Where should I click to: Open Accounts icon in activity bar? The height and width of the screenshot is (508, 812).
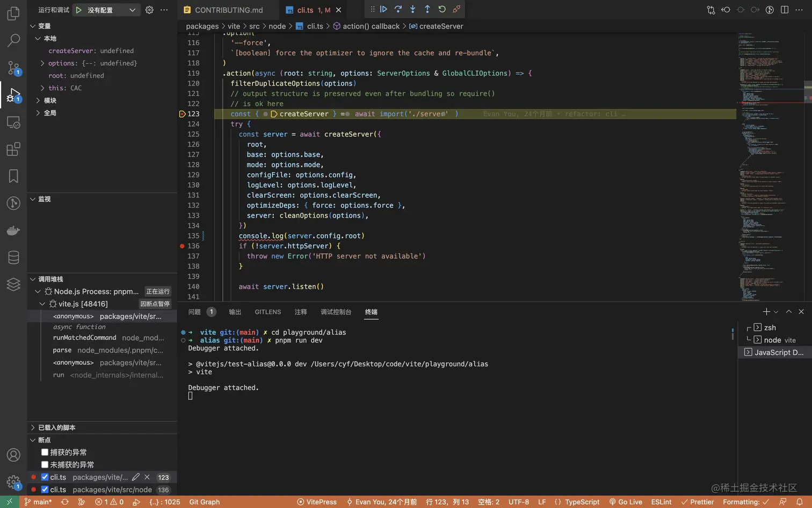coord(13,455)
